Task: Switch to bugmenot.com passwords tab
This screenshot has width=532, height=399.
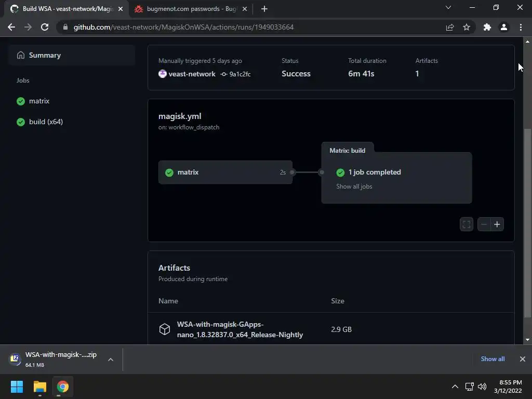Action: pyautogui.click(x=191, y=9)
